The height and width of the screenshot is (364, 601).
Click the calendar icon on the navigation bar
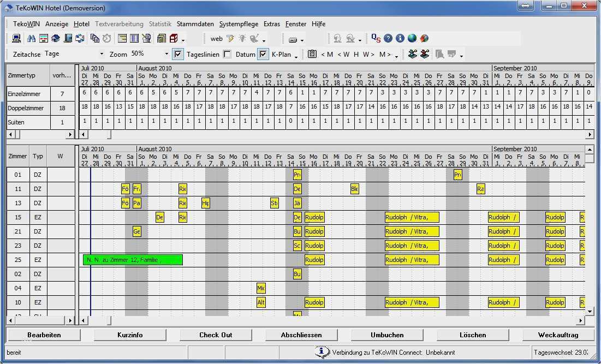click(312, 55)
